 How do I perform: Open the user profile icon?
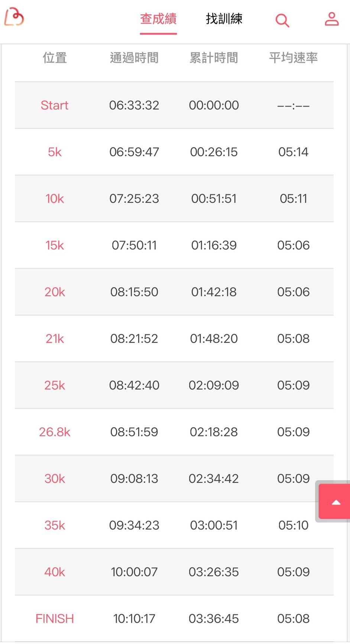(x=331, y=19)
